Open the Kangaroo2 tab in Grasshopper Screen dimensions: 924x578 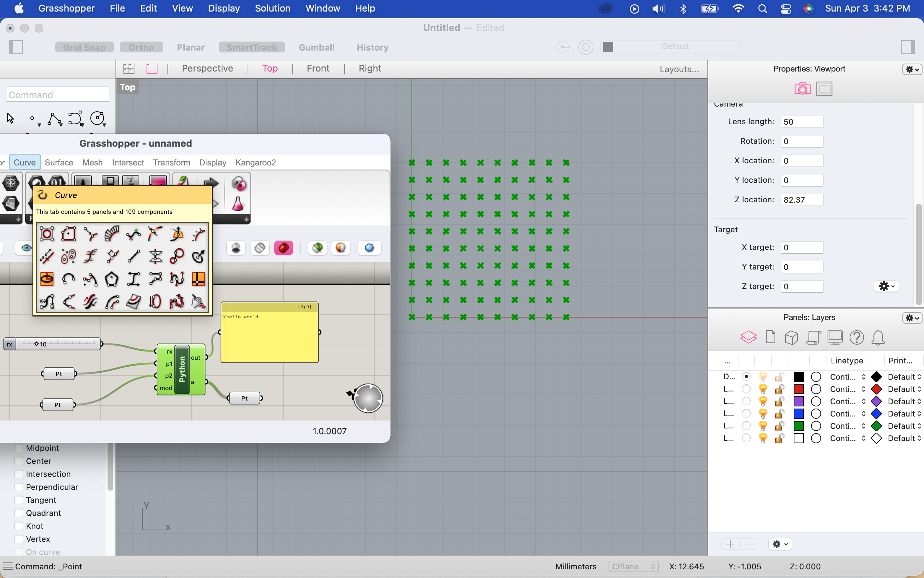tap(256, 163)
